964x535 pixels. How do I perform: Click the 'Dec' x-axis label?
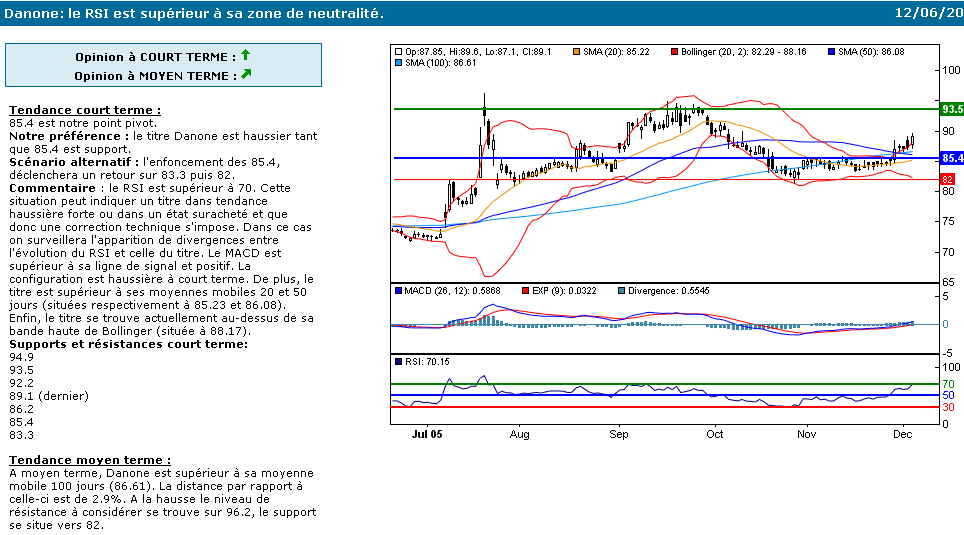pos(903,434)
